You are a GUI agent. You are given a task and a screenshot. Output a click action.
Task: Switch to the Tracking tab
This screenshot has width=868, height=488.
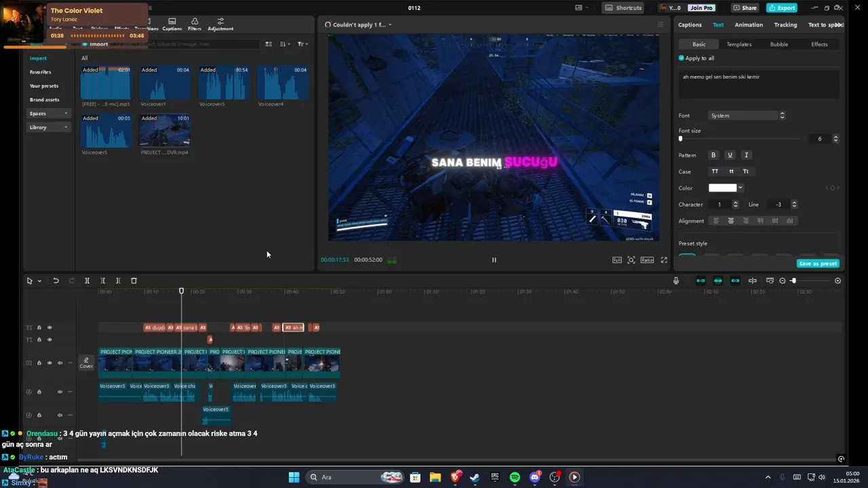coord(785,25)
